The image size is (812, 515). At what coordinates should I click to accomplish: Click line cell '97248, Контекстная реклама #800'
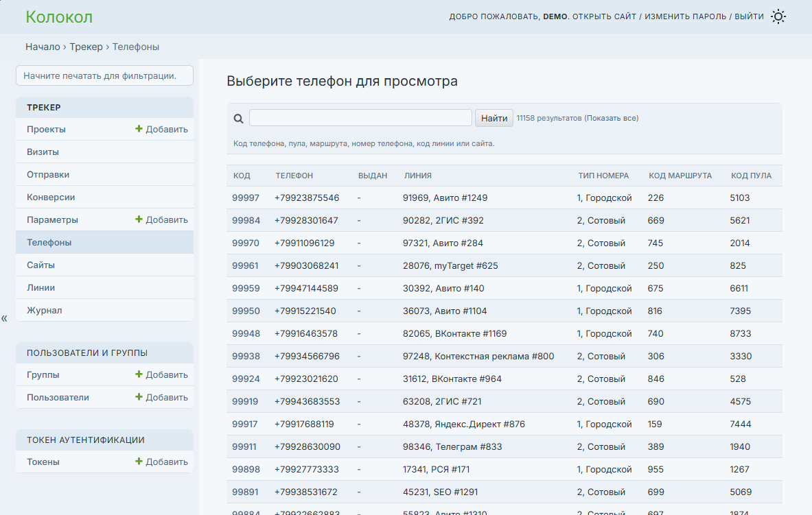(x=478, y=356)
